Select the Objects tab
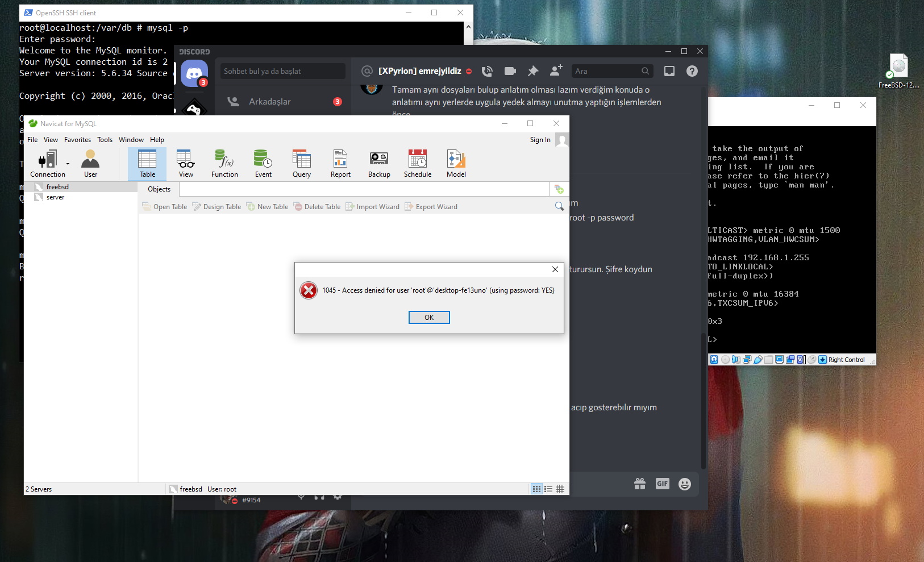 pyautogui.click(x=159, y=189)
